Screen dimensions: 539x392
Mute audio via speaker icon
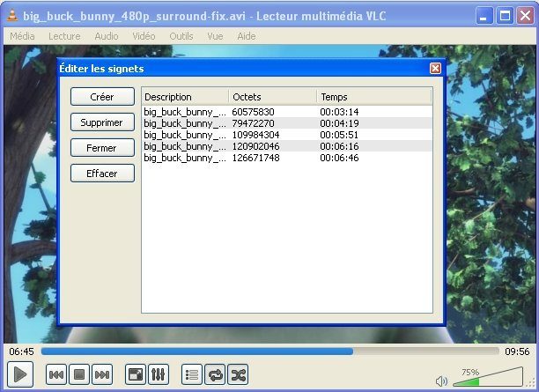(x=441, y=381)
